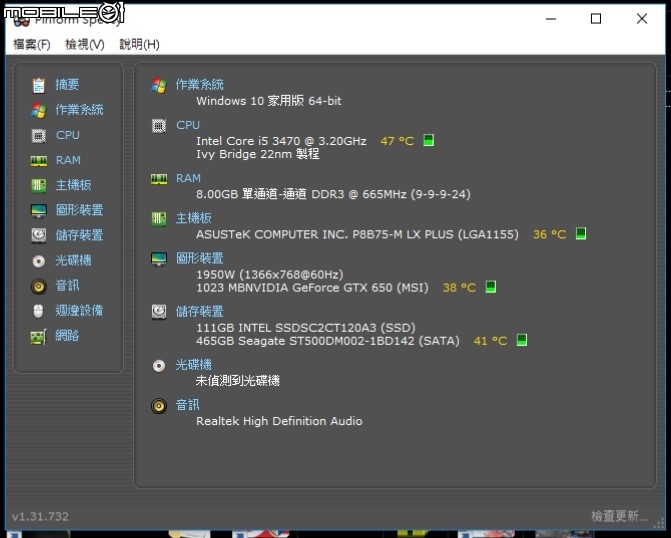Click 'Intel Core i5 3470 @ 3.20GHz' text
671x538 pixels.
(x=281, y=141)
